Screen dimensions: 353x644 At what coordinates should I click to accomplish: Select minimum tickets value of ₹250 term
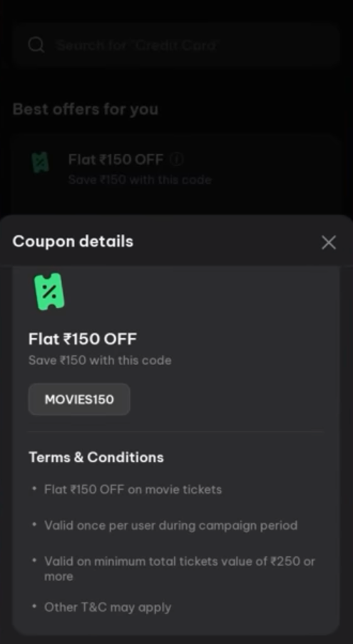tap(180, 568)
